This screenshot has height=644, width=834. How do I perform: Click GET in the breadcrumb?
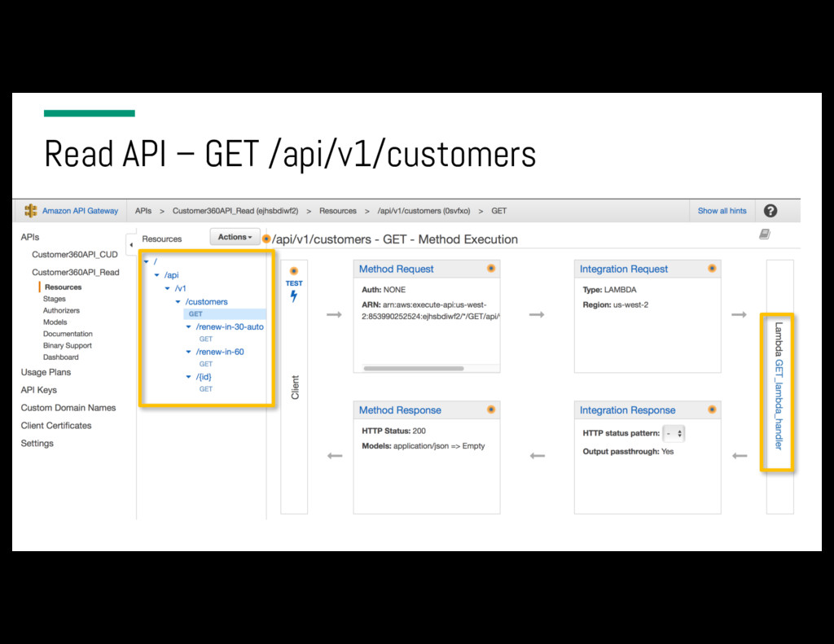point(499,211)
